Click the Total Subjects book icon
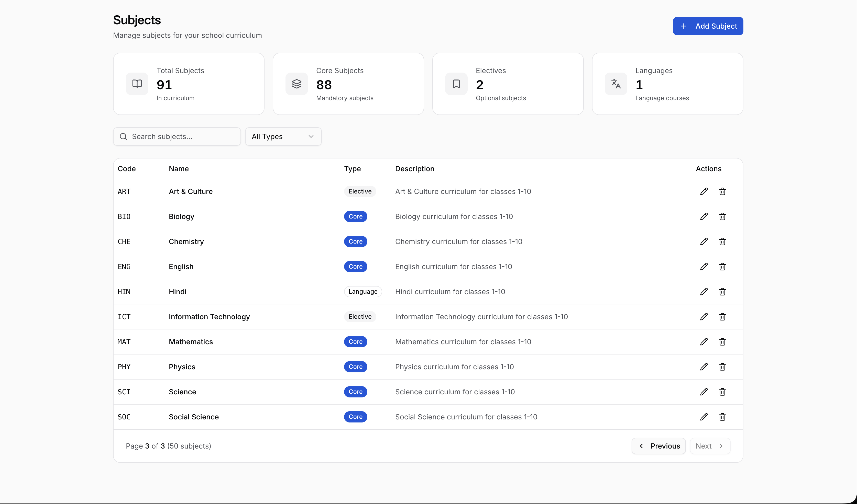Image resolution: width=857 pixels, height=504 pixels. coord(137,84)
